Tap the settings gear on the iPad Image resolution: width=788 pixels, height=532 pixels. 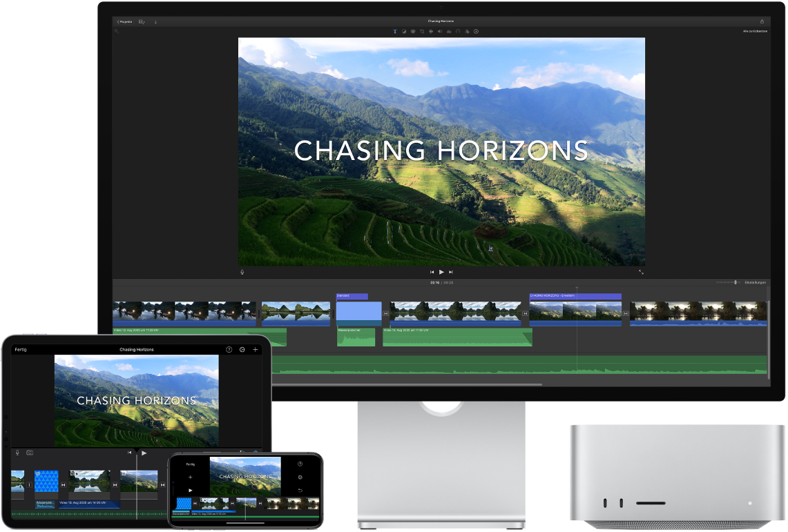pyautogui.click(x=242, y=349)
